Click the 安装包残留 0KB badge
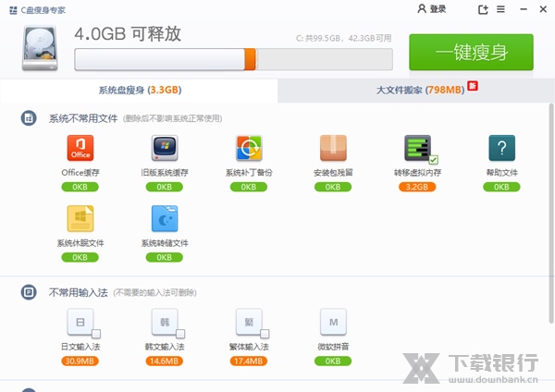 point(333,187)
